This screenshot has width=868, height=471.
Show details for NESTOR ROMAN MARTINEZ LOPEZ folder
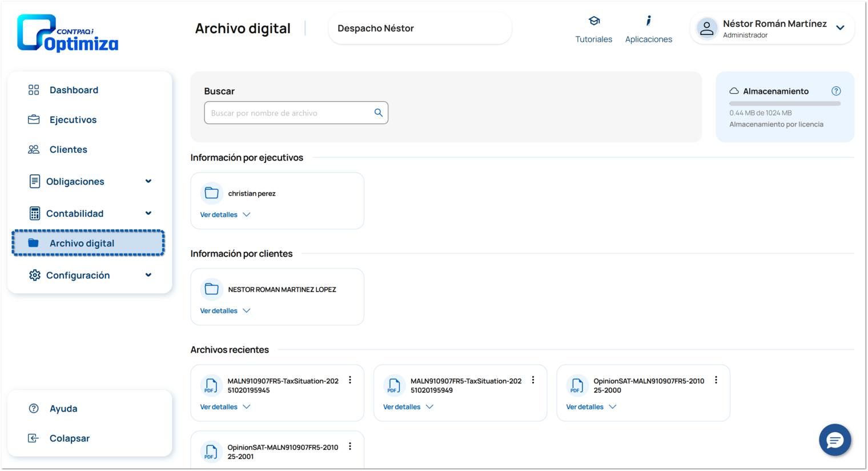click(225, 310)
